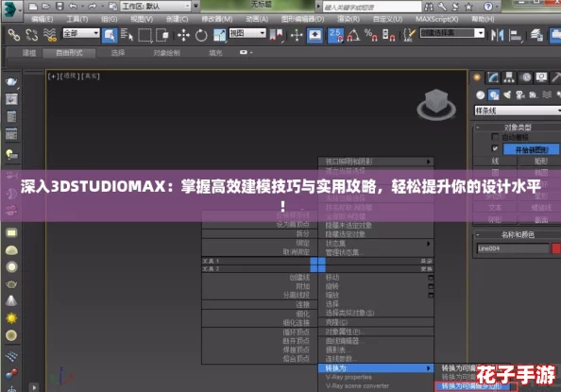
Task: Switch to the Modify command panel tab
Action: pos(493,77)
